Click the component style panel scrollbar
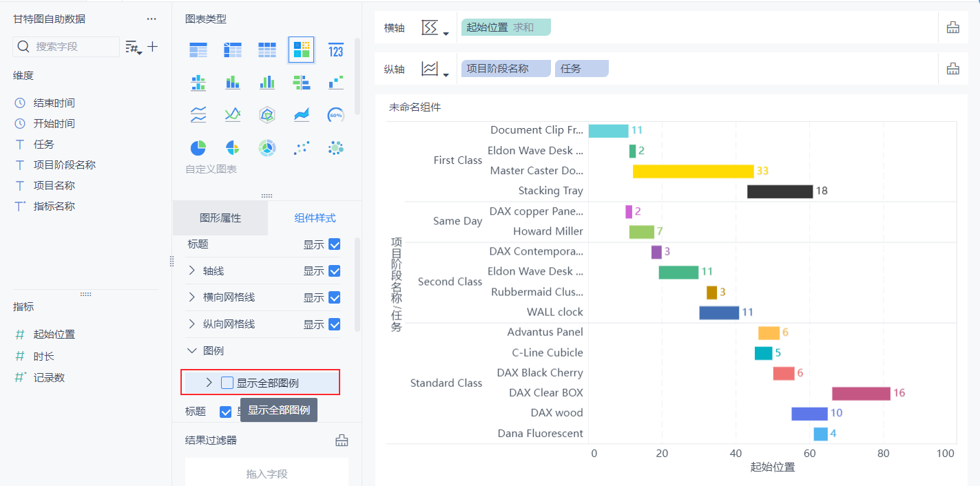The width and height of the screenshot is (980, 486). (357, 286)
